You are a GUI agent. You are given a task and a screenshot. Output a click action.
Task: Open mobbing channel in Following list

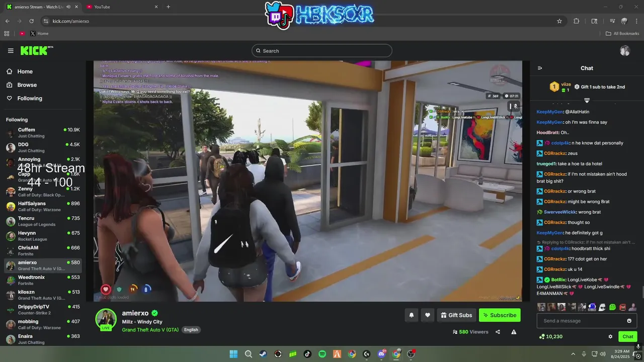tap(43, 324)
